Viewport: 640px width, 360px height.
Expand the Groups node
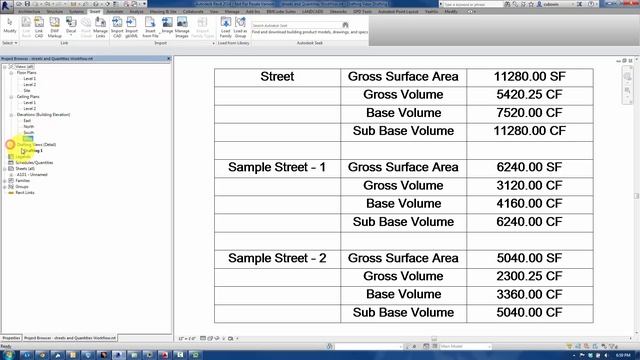5,187
